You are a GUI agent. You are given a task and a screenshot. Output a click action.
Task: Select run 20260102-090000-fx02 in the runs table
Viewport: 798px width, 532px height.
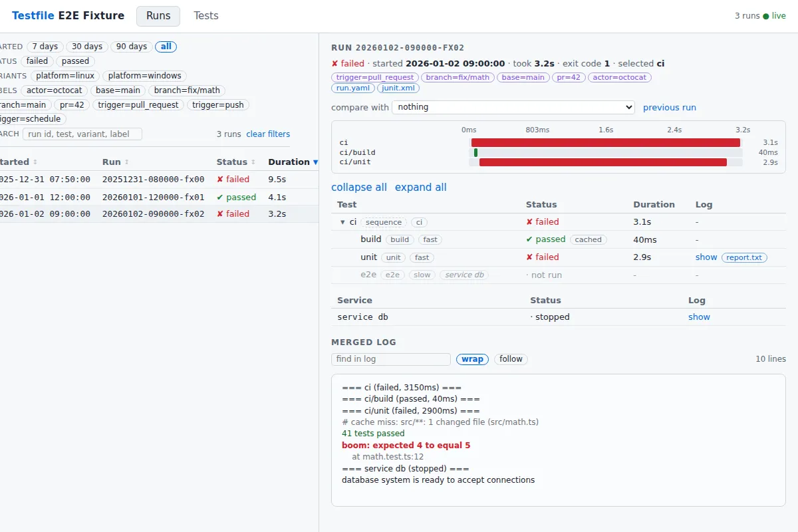pyautogui.click(x=160, y=214)
